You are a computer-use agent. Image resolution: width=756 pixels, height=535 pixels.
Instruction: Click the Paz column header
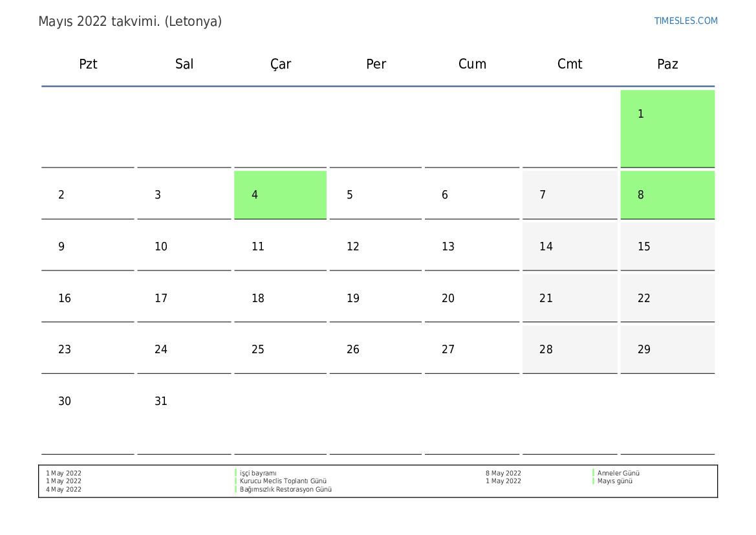tap(667, 64)
